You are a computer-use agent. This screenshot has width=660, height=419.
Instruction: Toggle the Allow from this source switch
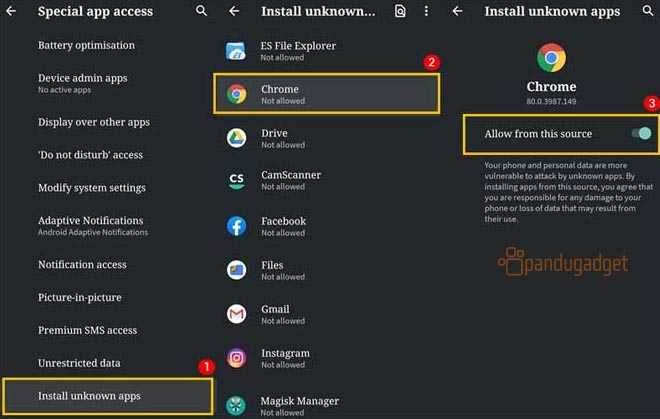tap(641, 133)
